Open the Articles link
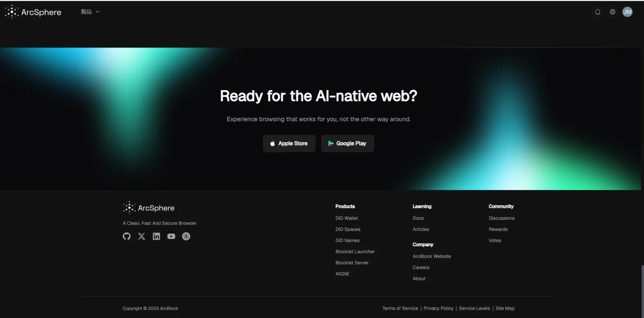644x318 pixels. point(421,230)
